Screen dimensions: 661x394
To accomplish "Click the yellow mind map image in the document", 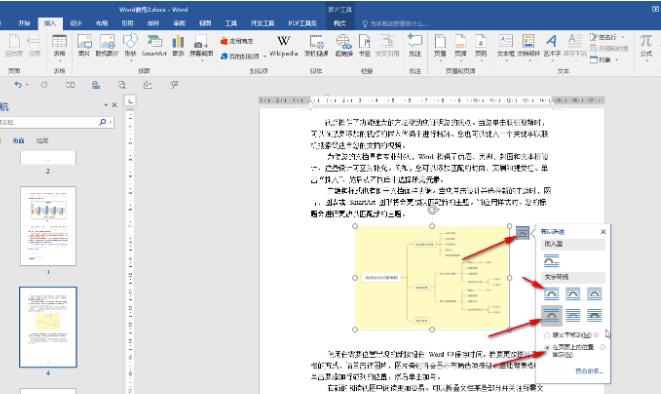I will pos(432,278).
